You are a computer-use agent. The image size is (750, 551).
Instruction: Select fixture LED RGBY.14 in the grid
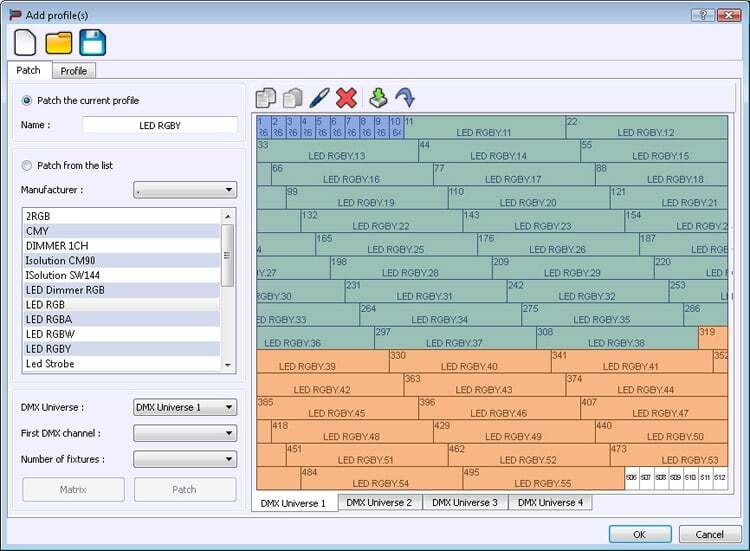[x=499, y=151]
